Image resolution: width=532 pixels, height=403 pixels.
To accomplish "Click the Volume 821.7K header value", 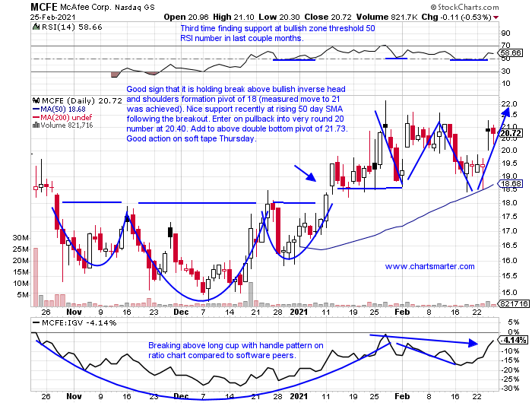I will 386,17.
